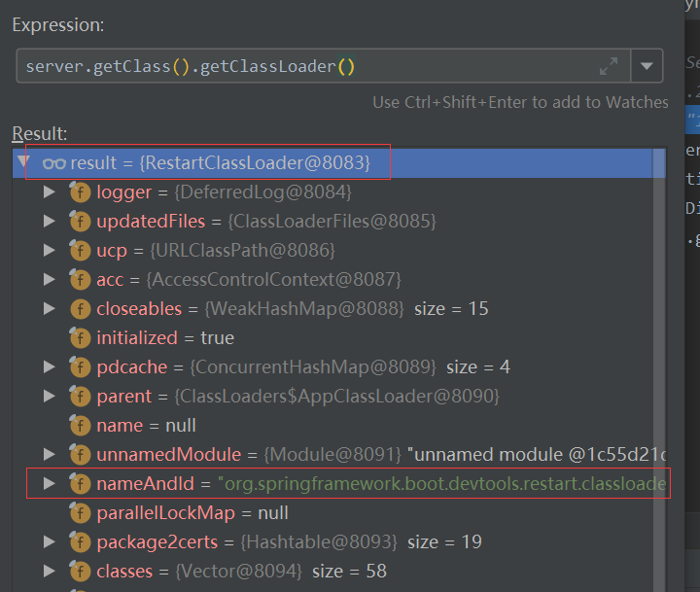This screenshot has height=592, width=700.
Task: Select the name = null row
Action: coord(146,426)
